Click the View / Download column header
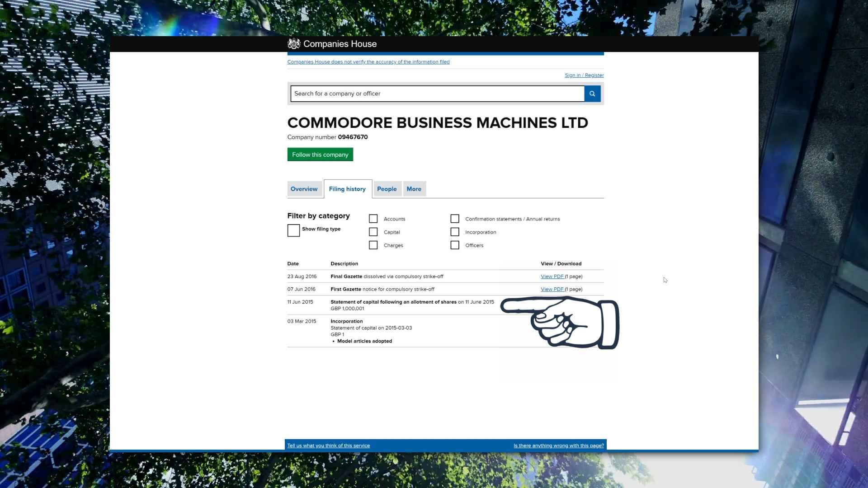868x488 pixels. (x=561, y=264)
